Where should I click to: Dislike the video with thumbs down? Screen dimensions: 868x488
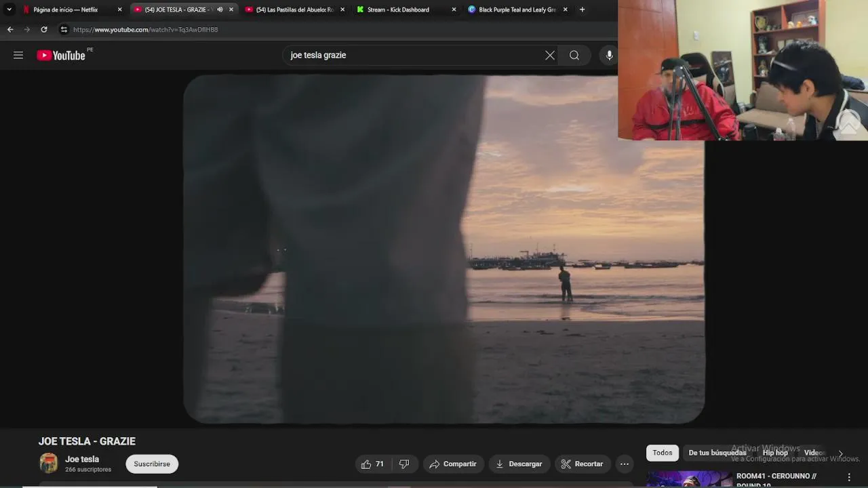[x=404, y=464]
